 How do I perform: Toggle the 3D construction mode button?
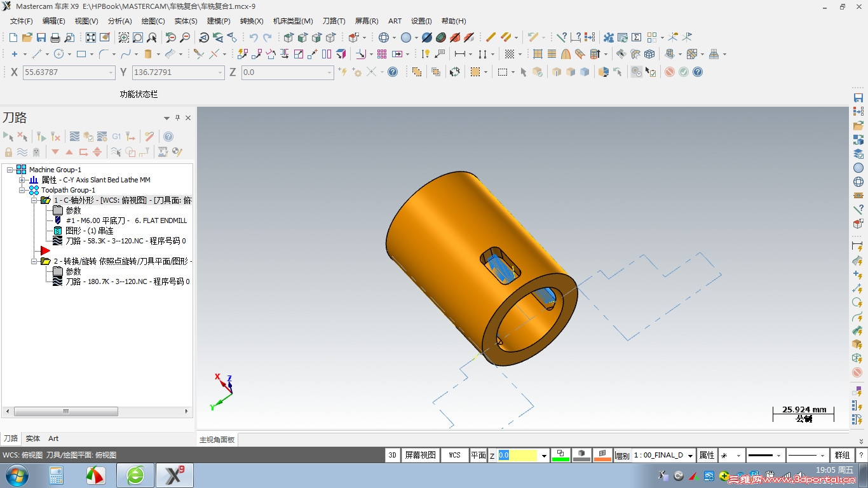point(393,455)
